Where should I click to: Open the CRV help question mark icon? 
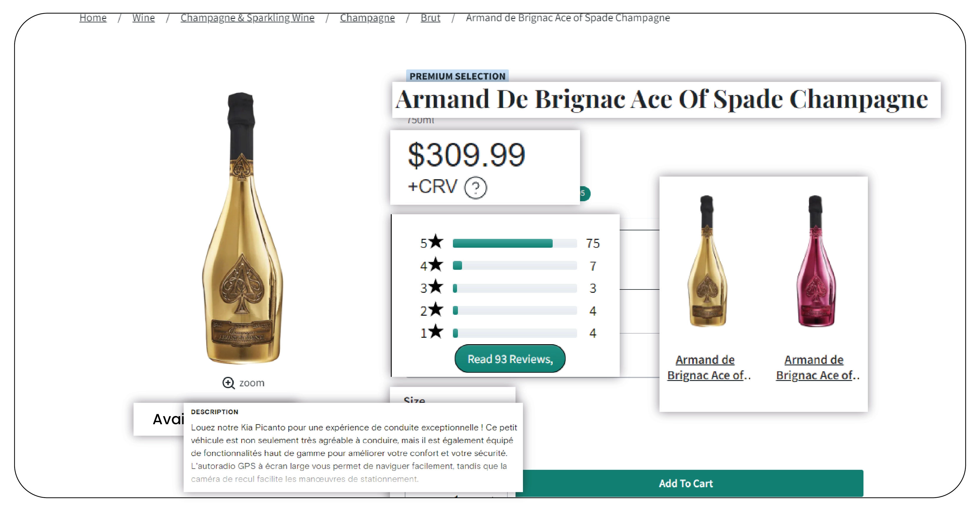(476, 187)
